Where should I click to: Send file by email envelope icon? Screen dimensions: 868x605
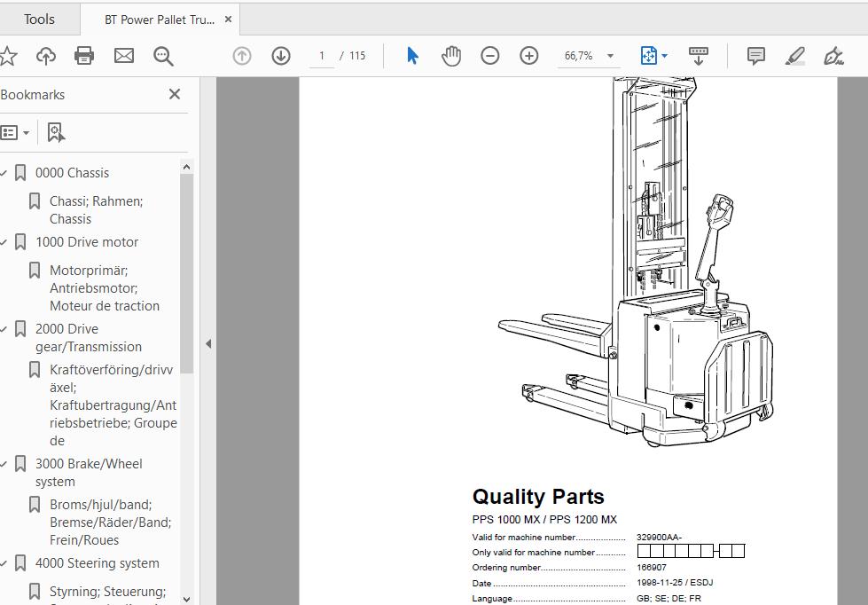[124, 56]
